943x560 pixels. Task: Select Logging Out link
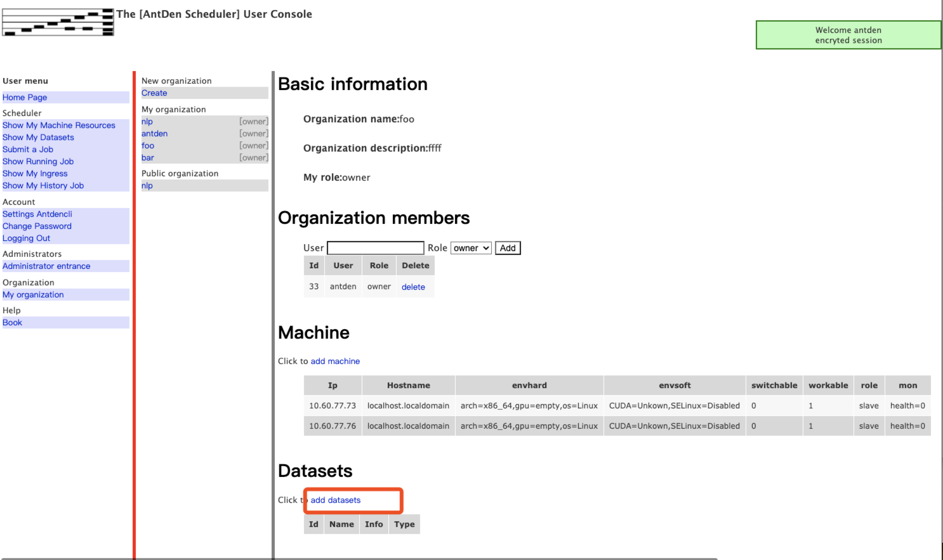(x=26, y=238)
